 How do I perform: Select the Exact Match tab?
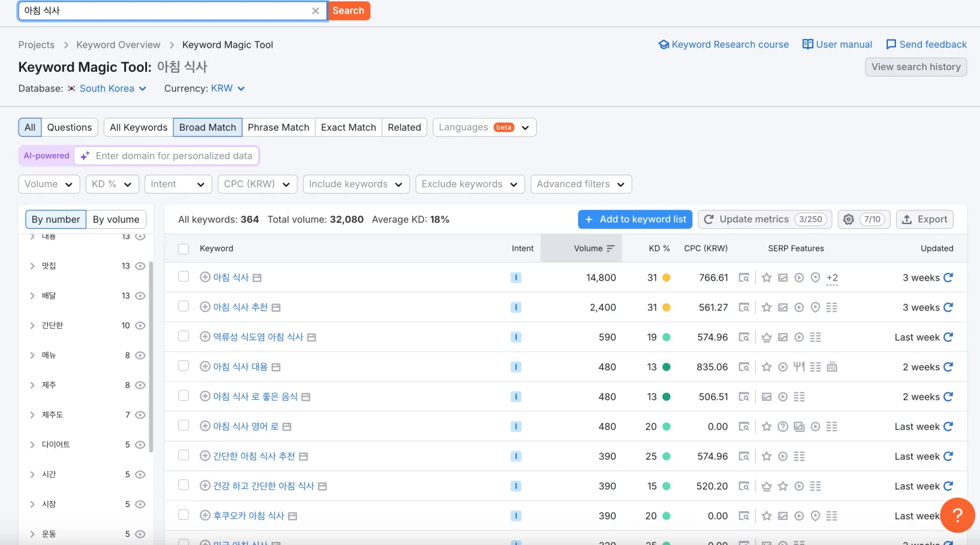348,127
